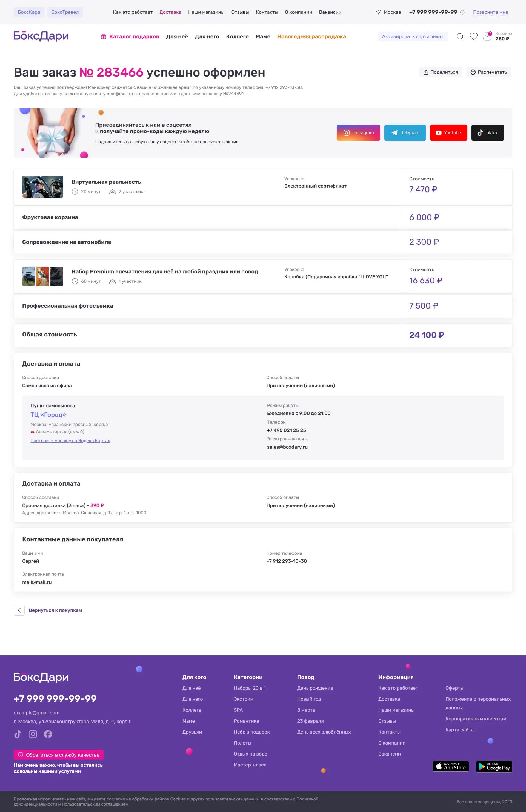Open the Виртуальная реальность product thumbnail

(x=43, y=187)
